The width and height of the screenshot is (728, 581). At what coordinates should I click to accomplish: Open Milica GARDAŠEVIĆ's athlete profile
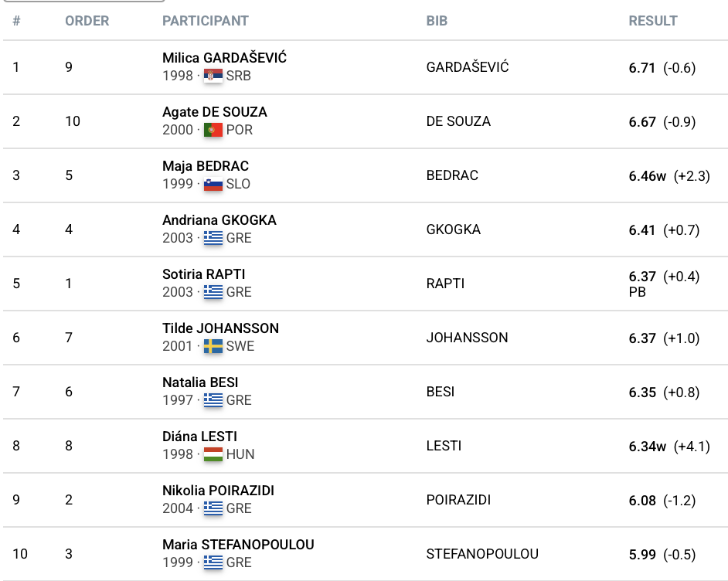pyautogui.click(x=224, y=58)
